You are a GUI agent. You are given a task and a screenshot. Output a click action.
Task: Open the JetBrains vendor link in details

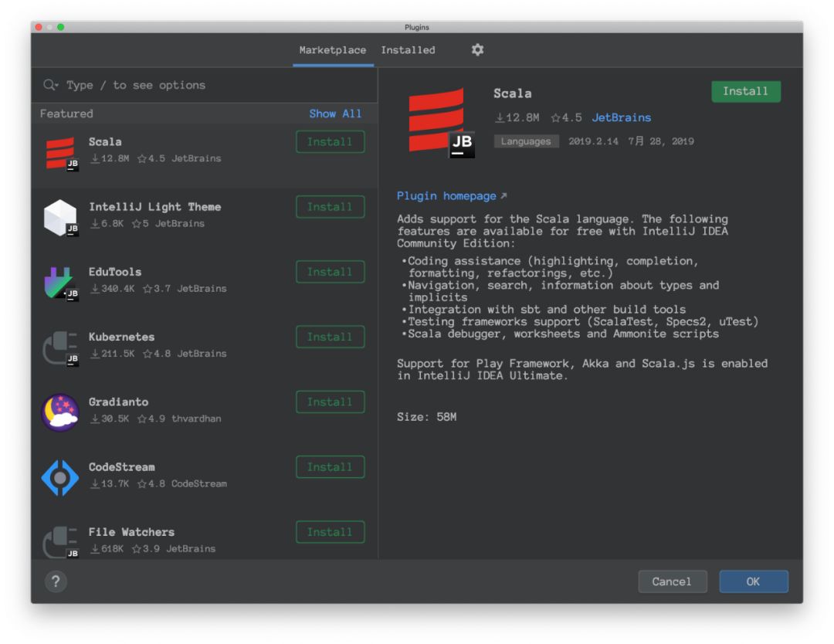[621, 117]
